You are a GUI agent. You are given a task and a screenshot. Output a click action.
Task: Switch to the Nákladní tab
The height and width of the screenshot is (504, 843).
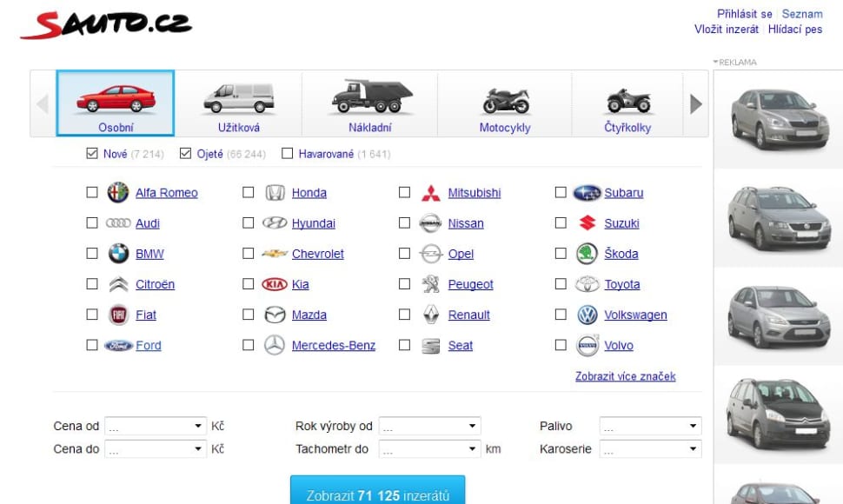pyautogui.click(x=370, y=103)
